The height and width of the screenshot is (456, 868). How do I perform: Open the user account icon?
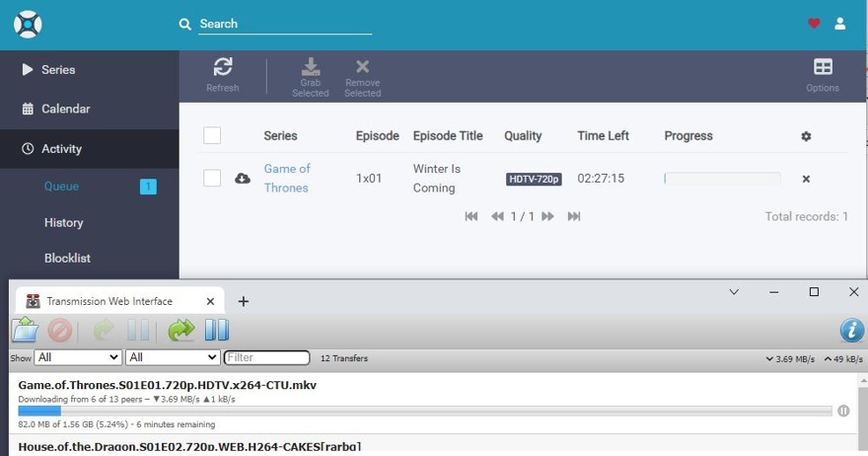tap(840, 24)
